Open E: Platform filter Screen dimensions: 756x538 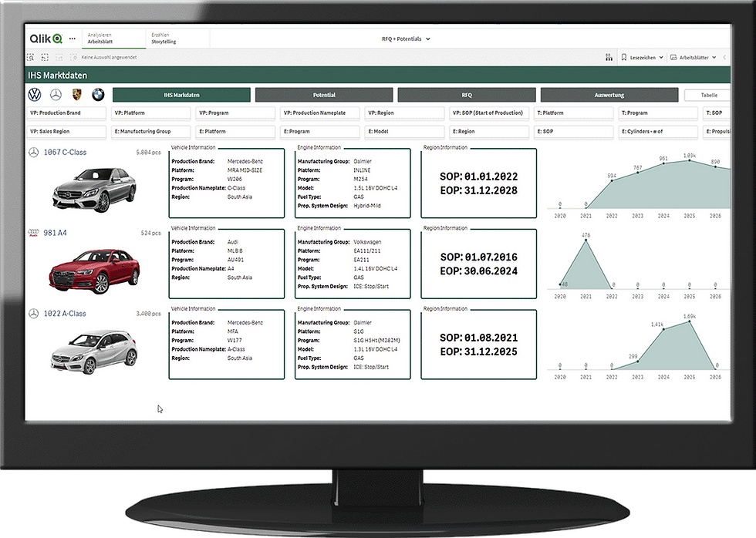[235, 132]
